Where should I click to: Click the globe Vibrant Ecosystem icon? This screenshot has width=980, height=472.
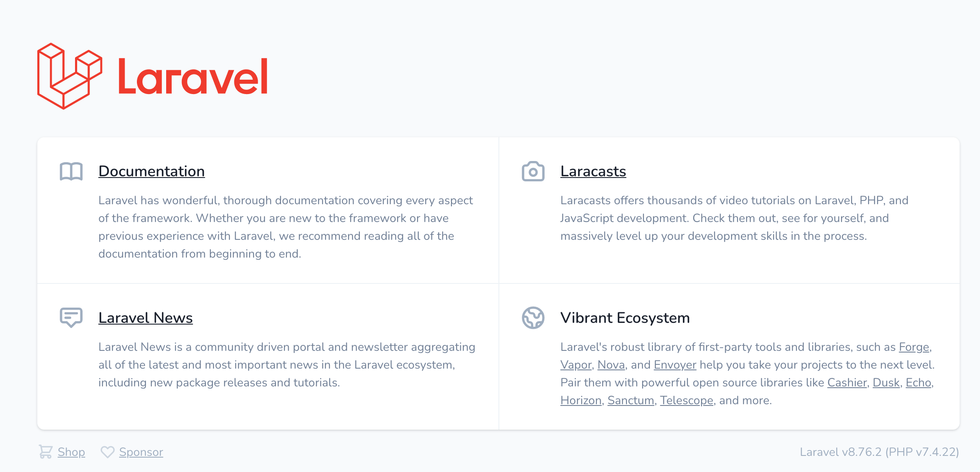[533, 318]
